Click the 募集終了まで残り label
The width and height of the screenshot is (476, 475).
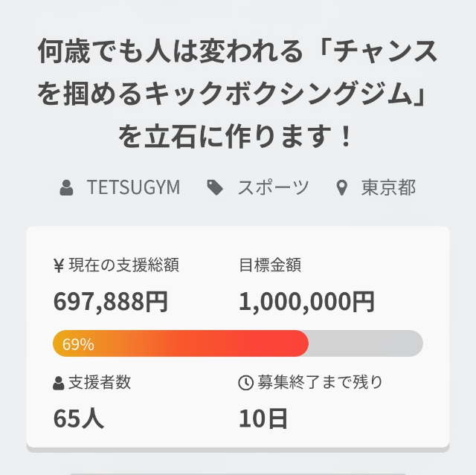320,382
